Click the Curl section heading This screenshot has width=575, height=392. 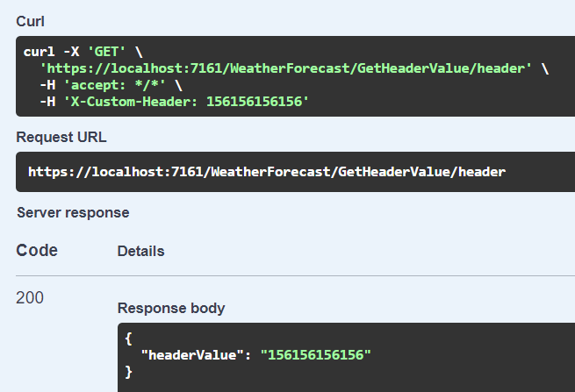pyautogui.click(x=29, y=19)
